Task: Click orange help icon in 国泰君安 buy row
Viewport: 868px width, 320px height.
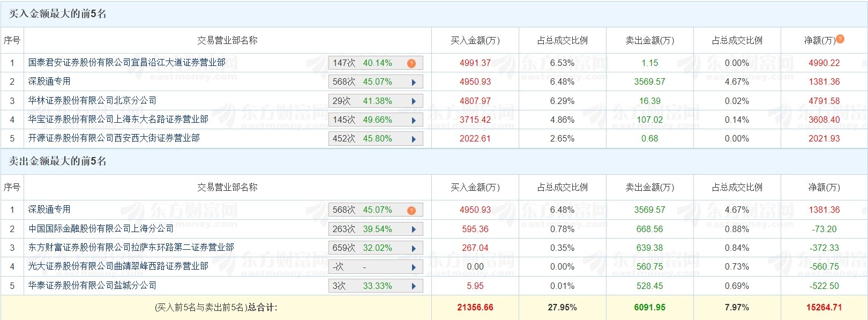Action: (411, 63)
